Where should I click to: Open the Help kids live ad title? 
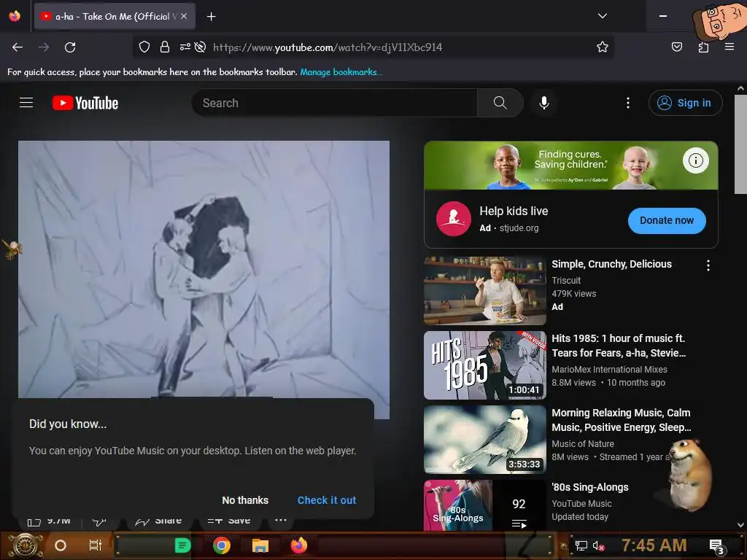[x=514, y=211]
